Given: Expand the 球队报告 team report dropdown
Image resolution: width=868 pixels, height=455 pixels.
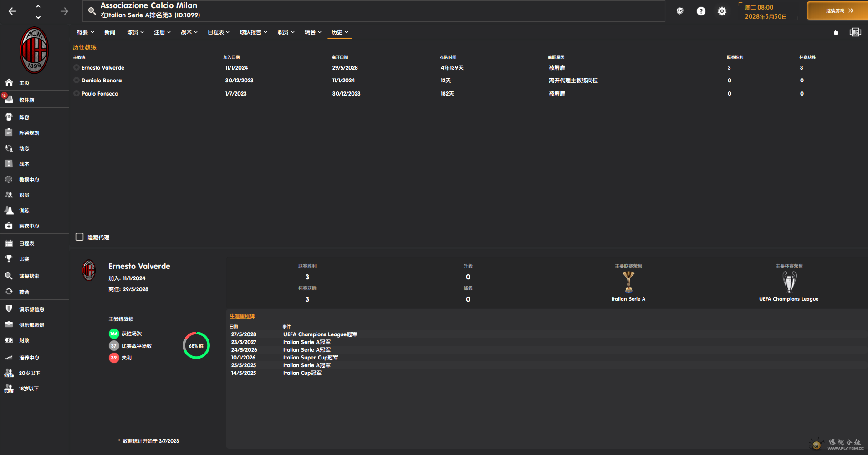Looking at the screenshot, I should tap(253, 32).
